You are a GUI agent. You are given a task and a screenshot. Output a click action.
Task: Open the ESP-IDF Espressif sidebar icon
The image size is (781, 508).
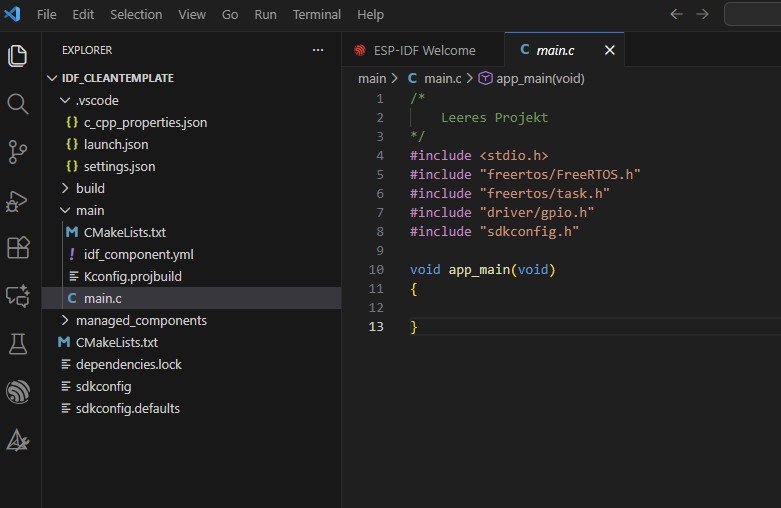point(18,392)
